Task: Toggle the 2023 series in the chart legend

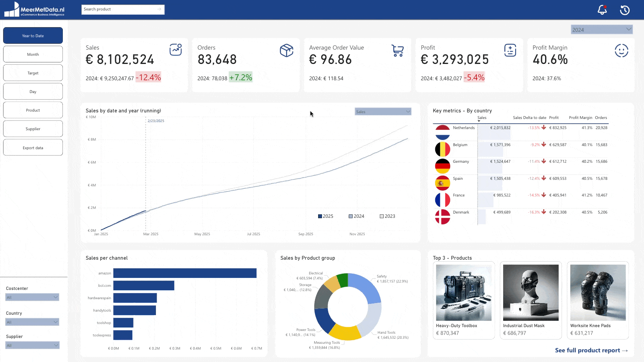Action: [x=387, y=216]
